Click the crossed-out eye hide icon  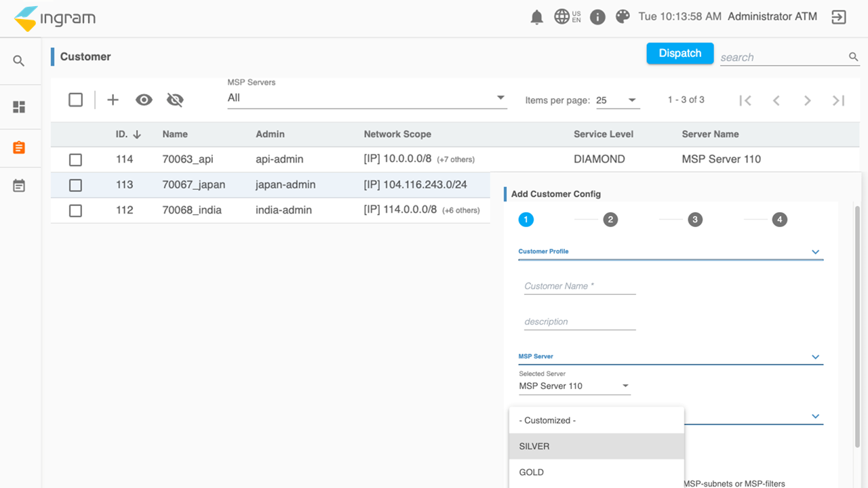point(175,100)
